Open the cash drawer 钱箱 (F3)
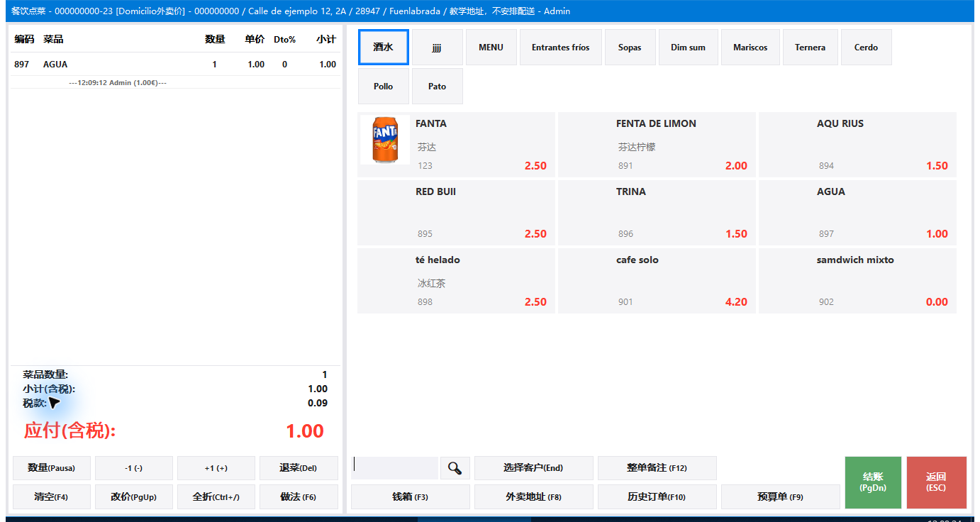The image size is (980, 522). [411, 497]
